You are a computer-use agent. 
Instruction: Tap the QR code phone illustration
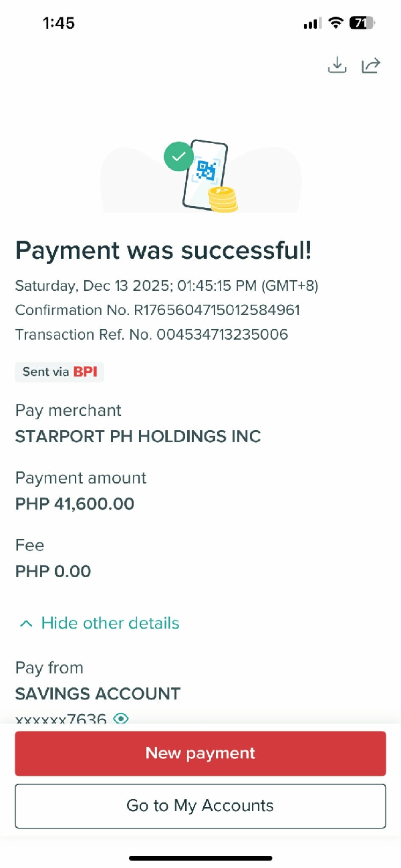point(205,172)
